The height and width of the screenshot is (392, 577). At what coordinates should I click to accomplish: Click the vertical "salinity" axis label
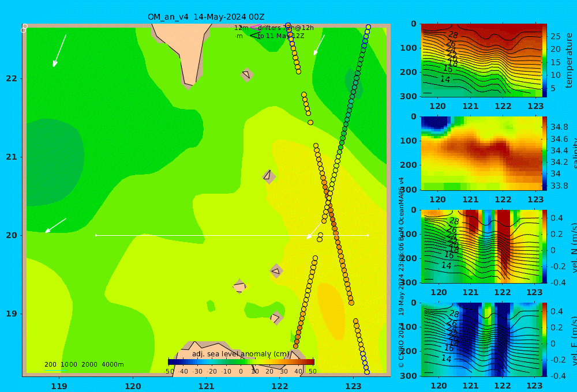point(574,153)
